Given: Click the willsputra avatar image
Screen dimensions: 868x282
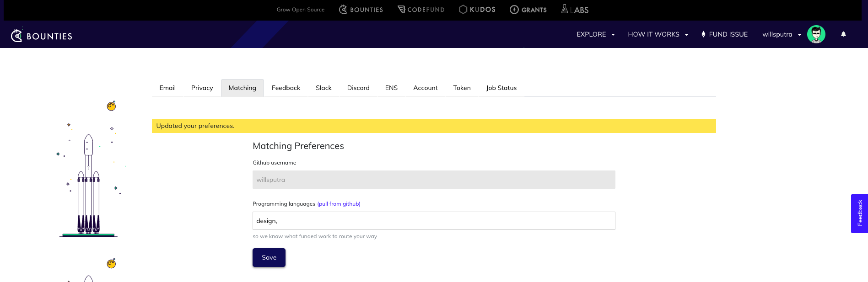Looking at the screenshot, I should click(x=816, y=34).
